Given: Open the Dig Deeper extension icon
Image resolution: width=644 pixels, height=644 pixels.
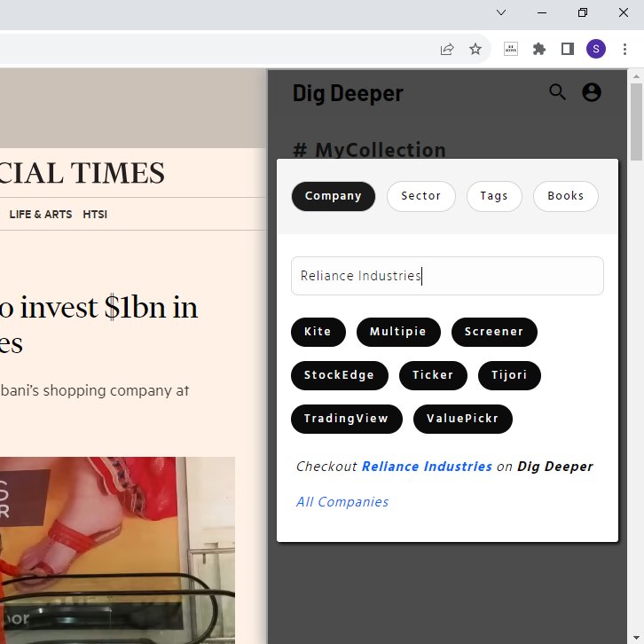Looking at the screenshot, I should coord(511,50).
